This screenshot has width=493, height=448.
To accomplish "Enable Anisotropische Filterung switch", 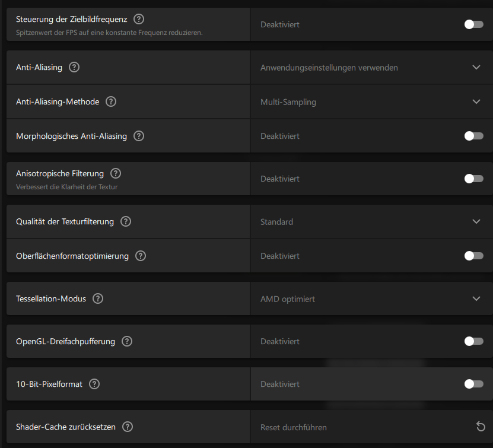I will click(473, 179).
